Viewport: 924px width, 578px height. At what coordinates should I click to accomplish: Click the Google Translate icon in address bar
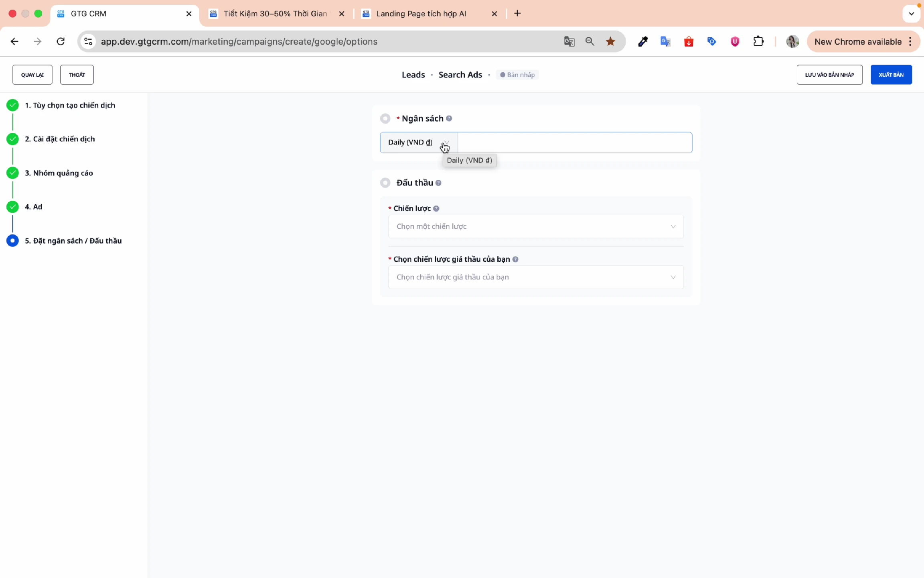coord(569,41)
